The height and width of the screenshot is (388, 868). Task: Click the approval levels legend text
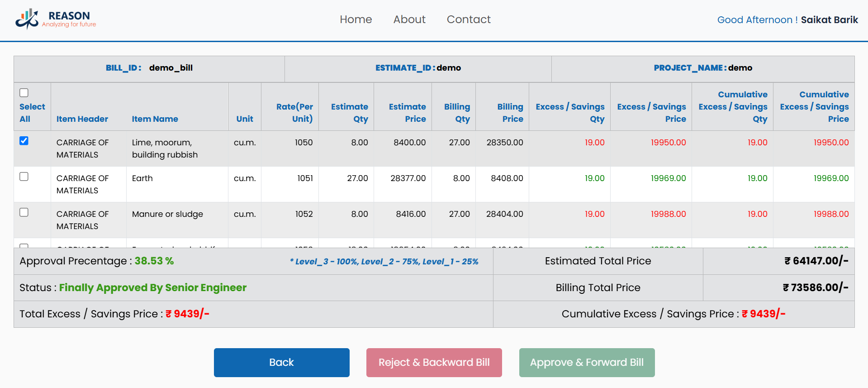click(x=384, y=262)
